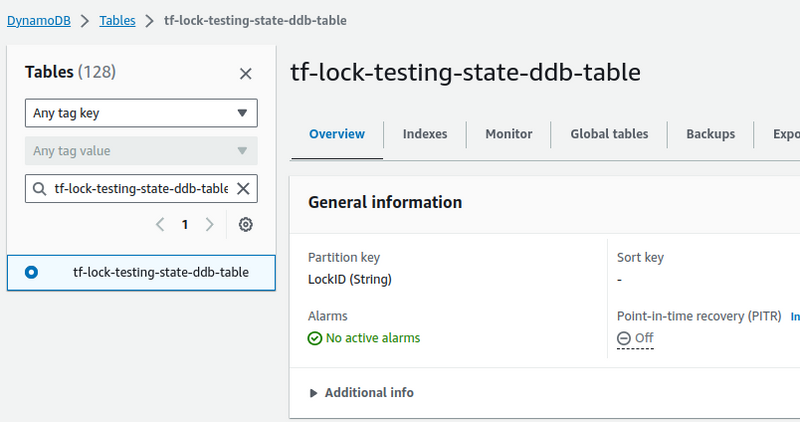Click No active alarms link

(373, 338)
